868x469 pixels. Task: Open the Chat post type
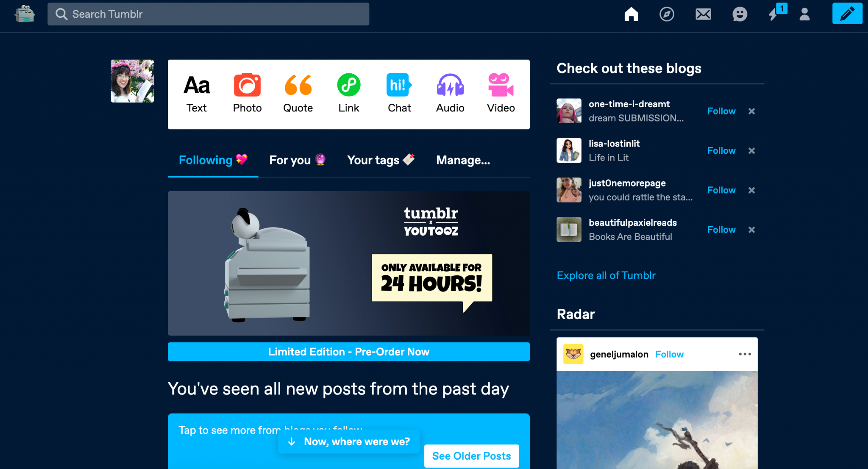[399, 92]
